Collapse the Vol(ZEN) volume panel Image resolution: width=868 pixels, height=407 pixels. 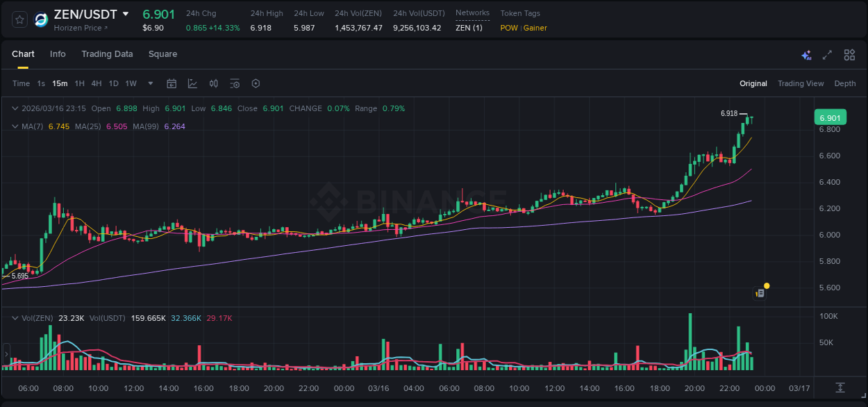pos(14,317)
